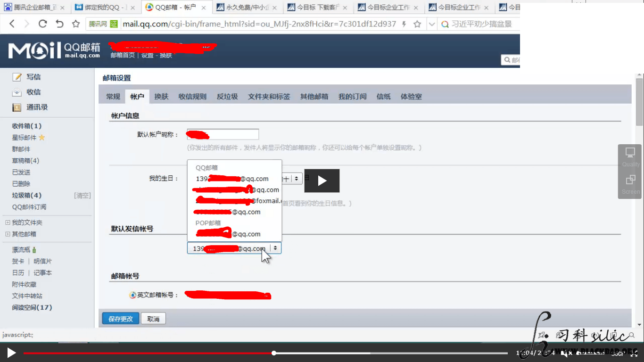Click the star beside 星标邮件
Image resolution: width=644 pixels, height=362 pixels.
pyautogui.click(x=41, y=138)
